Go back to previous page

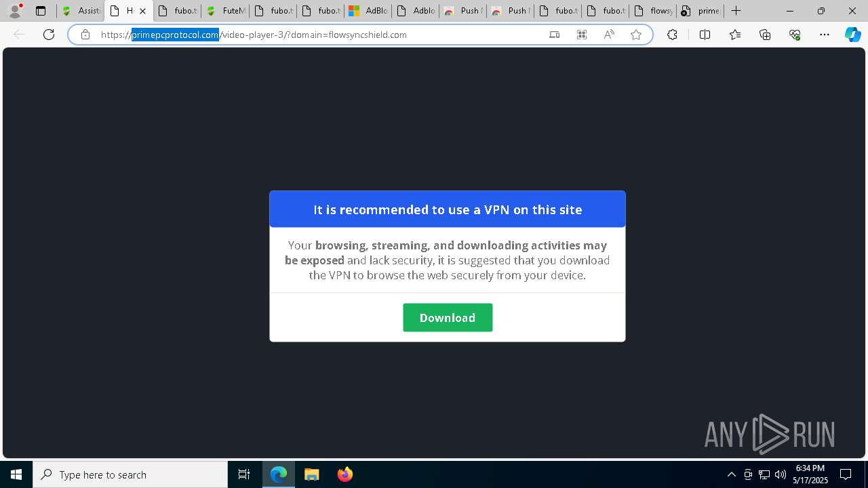coord(19,35)
